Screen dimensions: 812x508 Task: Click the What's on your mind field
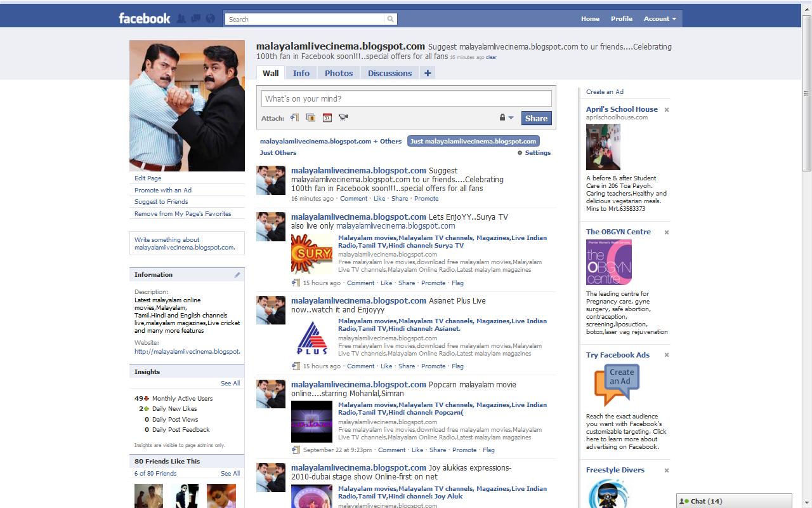tap(406, 98)
